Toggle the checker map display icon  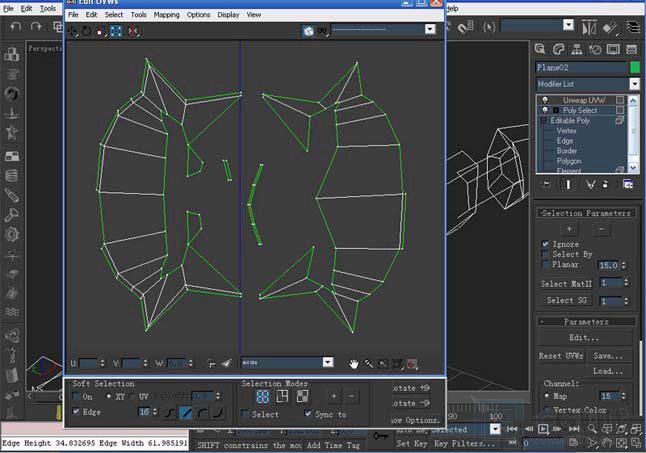coord(308,30)
